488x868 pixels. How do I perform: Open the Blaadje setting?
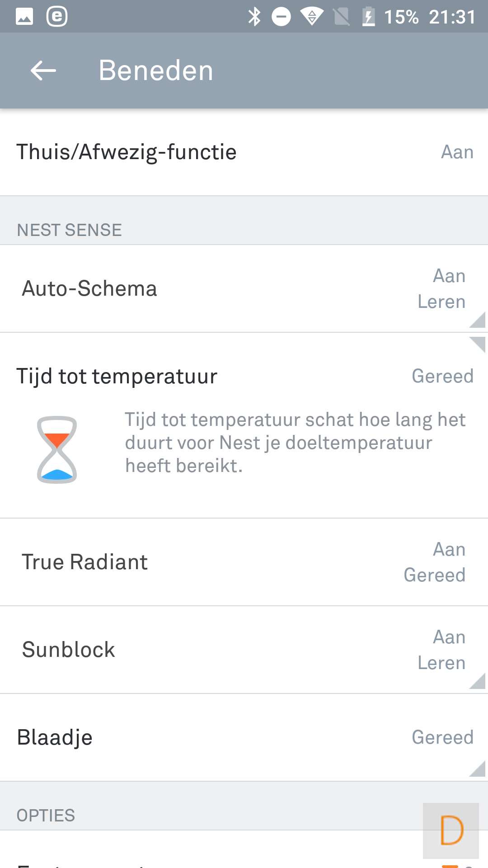click(55, 737)
